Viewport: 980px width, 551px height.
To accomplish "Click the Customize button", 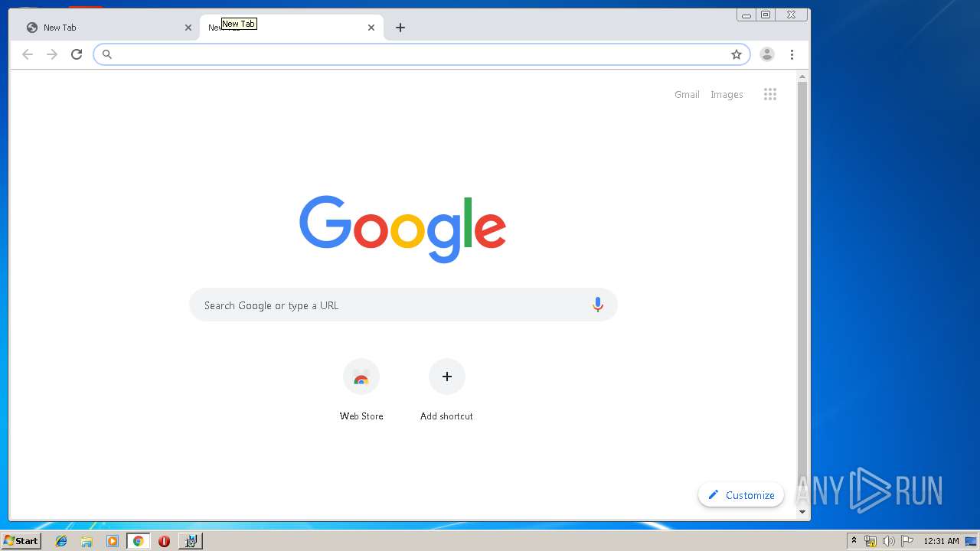I will point(741,495).
